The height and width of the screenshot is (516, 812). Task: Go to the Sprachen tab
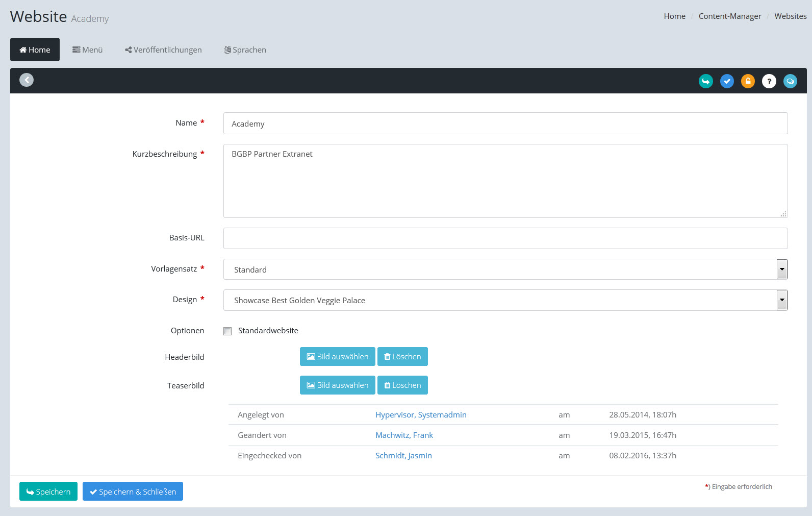(245, 50)
